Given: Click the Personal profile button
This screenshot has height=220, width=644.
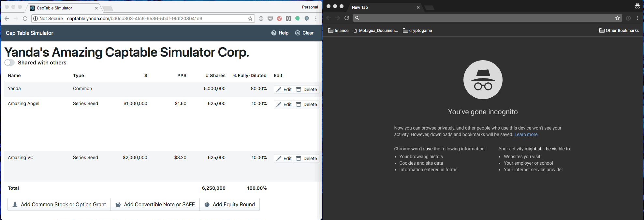Looking at the screenshot, I should 310,7.
